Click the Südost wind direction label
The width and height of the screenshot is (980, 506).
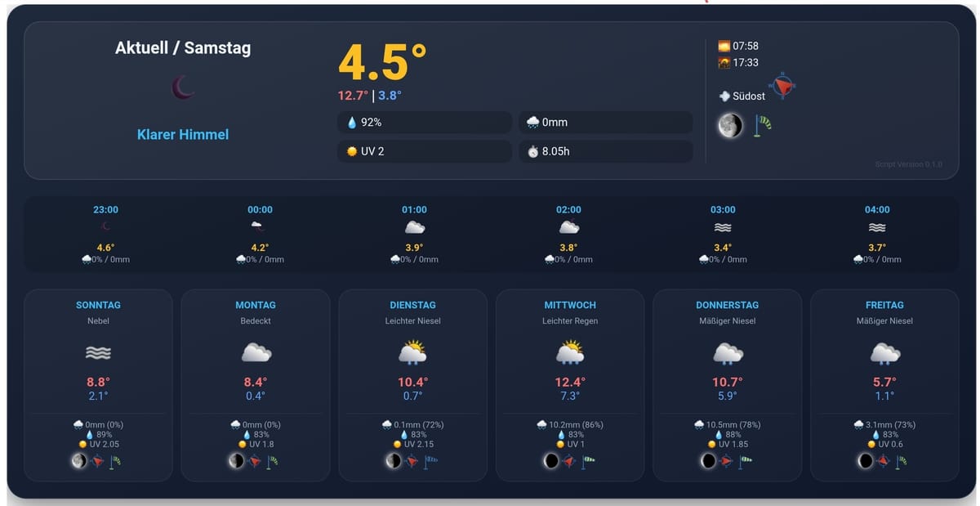point(749,96)
